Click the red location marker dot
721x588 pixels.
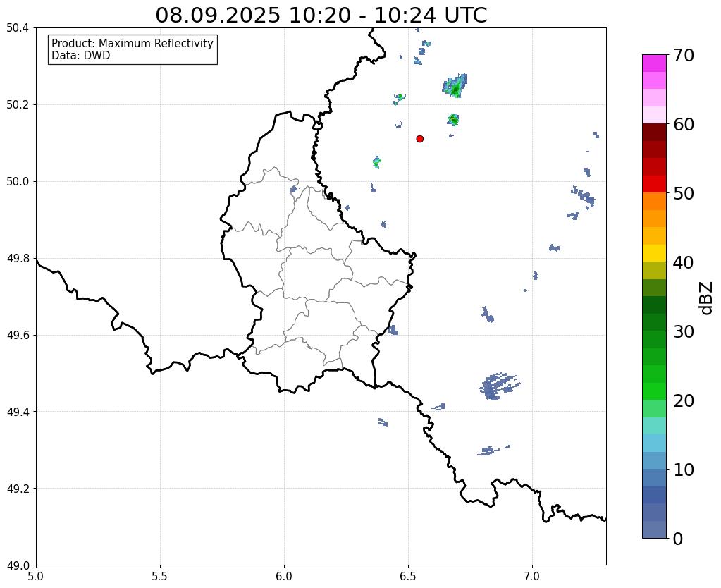pos(419,139)
